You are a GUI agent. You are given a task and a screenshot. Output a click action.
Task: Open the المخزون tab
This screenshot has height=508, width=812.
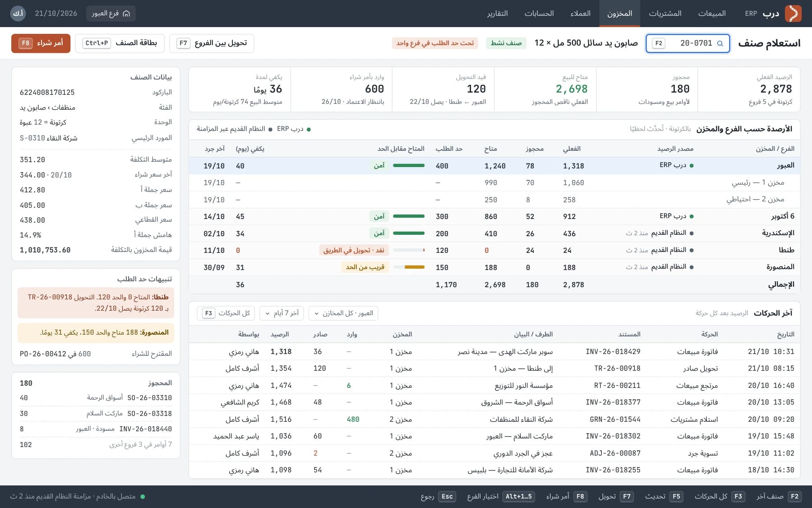(619, 14)
